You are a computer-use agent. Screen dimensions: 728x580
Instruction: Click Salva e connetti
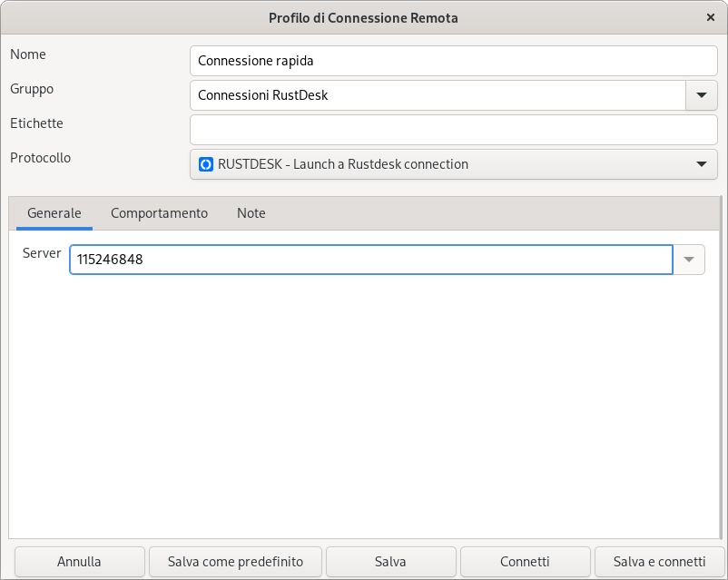[659, 562]
